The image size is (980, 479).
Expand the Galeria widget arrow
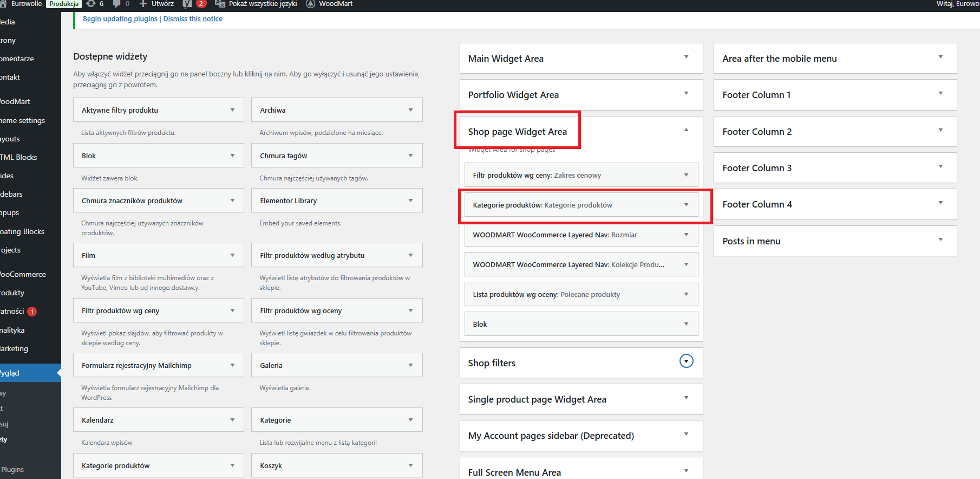tap(410, 365)
